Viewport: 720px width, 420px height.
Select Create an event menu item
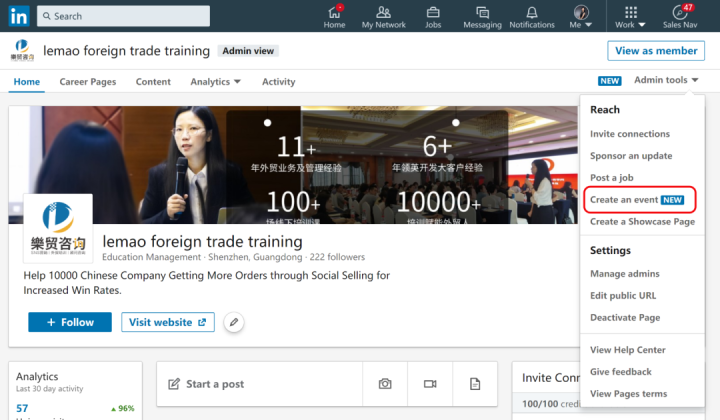[639, 200]
